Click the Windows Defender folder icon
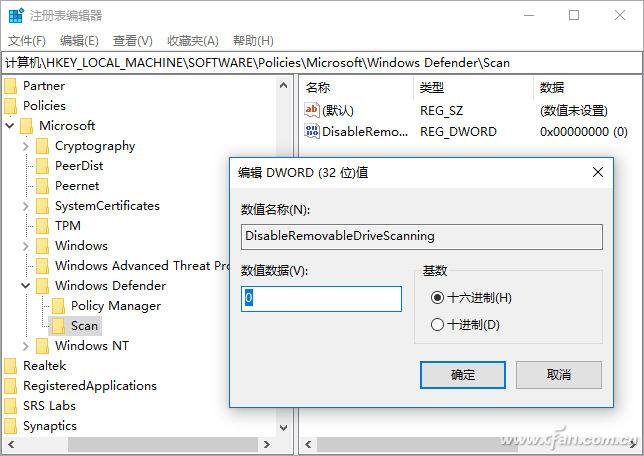This screenshot has height=456, width=644. click(x=42, y=286)
